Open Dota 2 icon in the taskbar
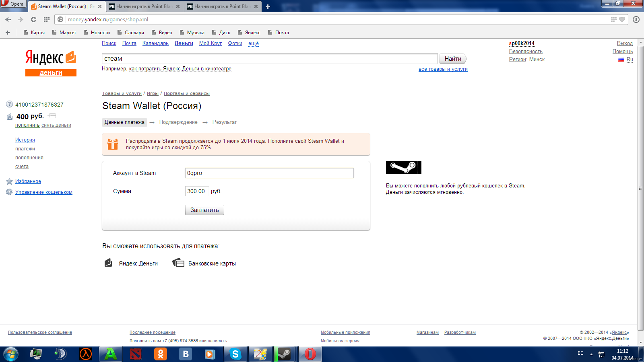The width and height of the screenshot is (644, 362). (x=136, y=354)
